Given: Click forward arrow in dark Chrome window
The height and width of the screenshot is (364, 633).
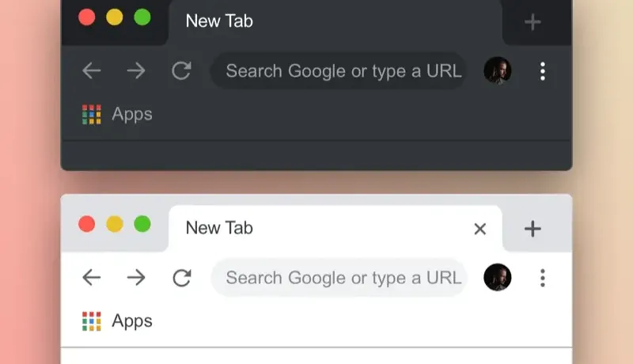Looking at the screenshot, I should click(x=136, y=71).
